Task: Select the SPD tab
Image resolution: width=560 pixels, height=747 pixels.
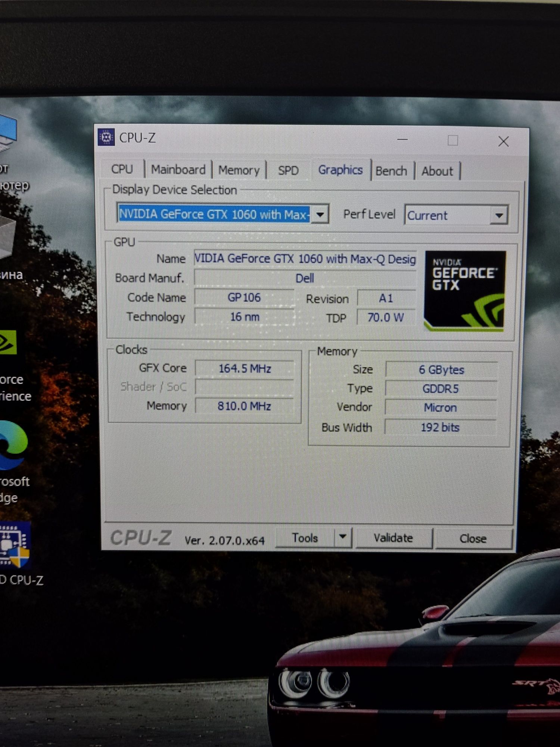Action: click(x=288, y=171)
